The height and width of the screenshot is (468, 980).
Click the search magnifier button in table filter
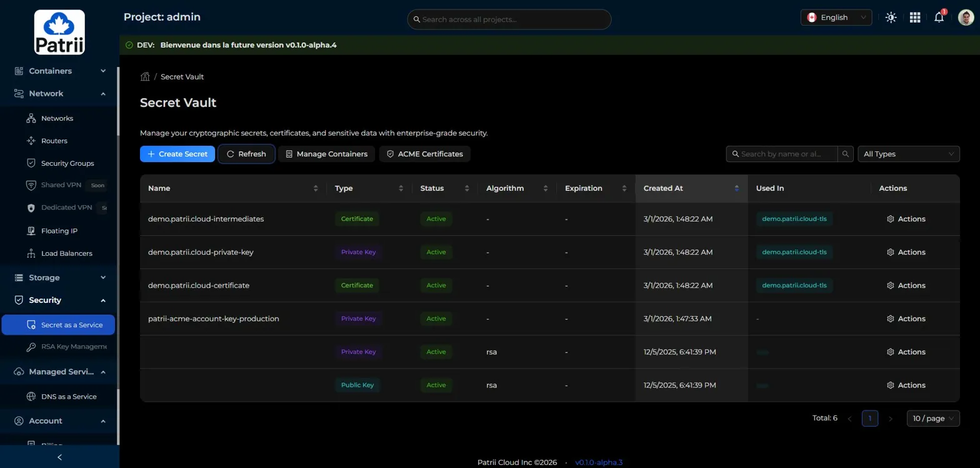pyautogui.click(x=846, y=154)
